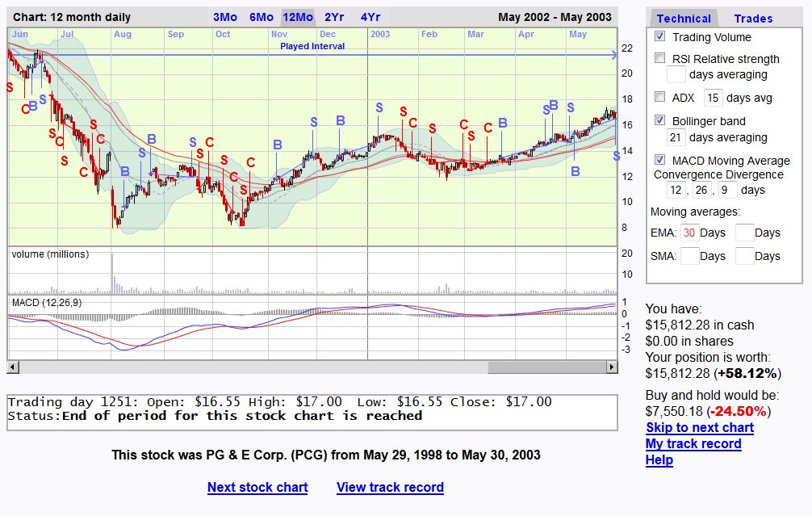Click the B marker near April start

point(503,123)
